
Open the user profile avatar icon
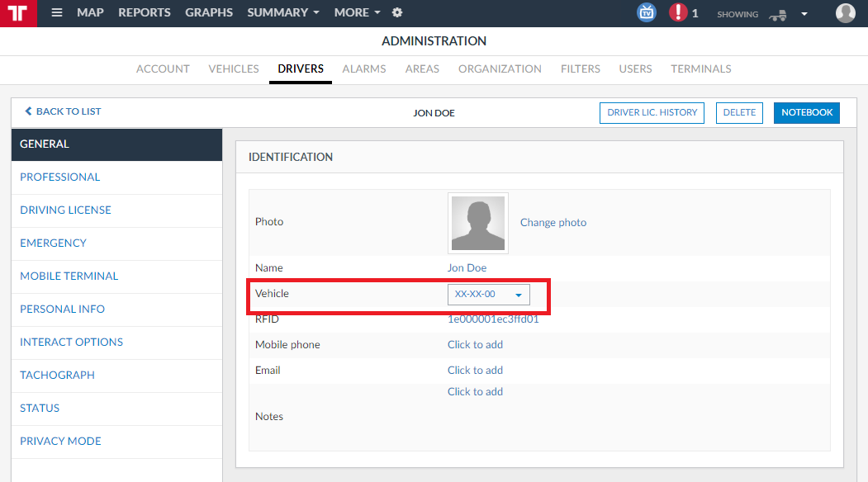[x=846, y=12]
